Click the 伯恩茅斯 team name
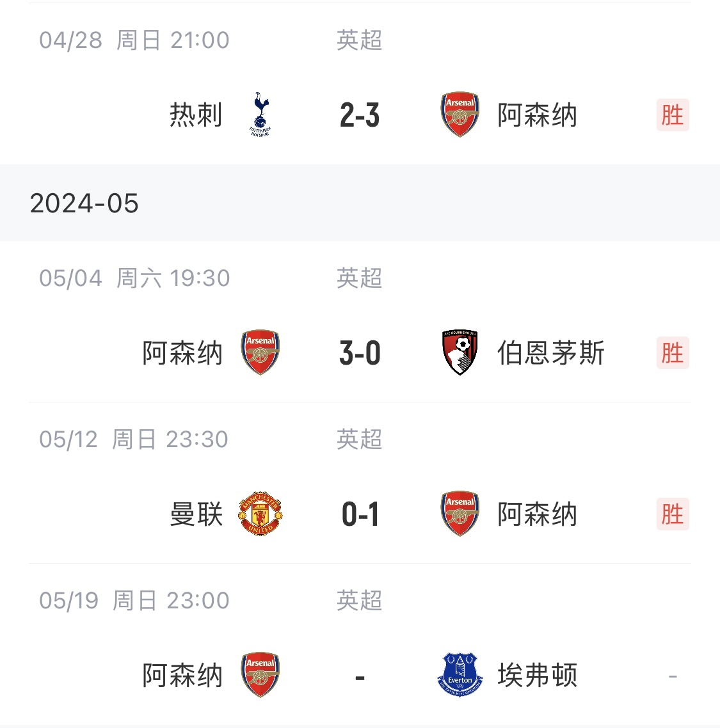Image resolution: width=720 pixels, height=728 pixels. (550, 353)
